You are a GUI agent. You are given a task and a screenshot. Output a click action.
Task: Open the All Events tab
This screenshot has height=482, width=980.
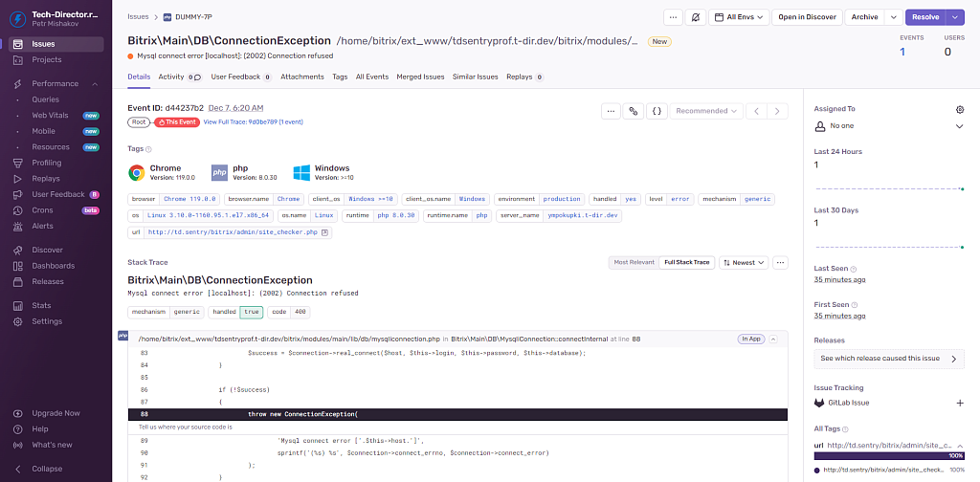(x=371, y=77)
